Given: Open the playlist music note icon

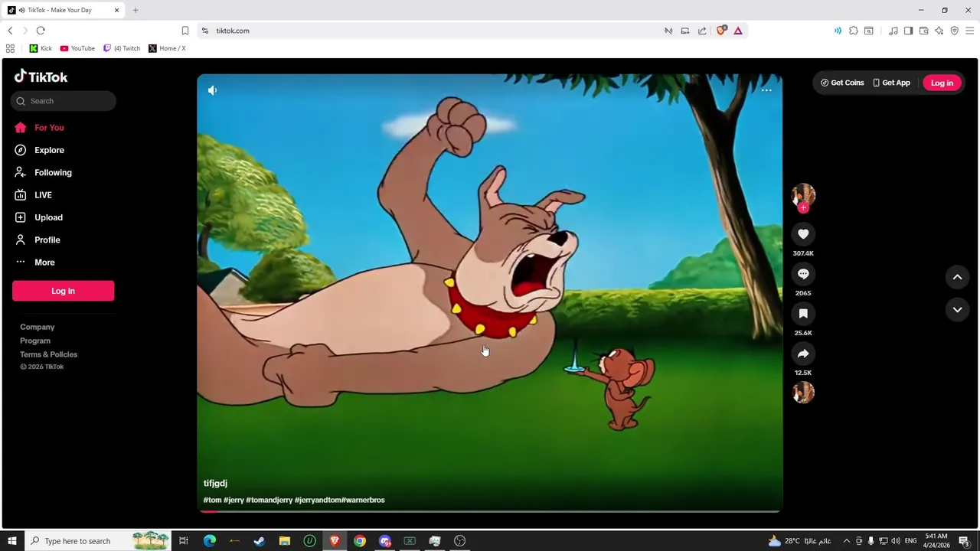Looking at the screenshot, I should coord(893,31).
